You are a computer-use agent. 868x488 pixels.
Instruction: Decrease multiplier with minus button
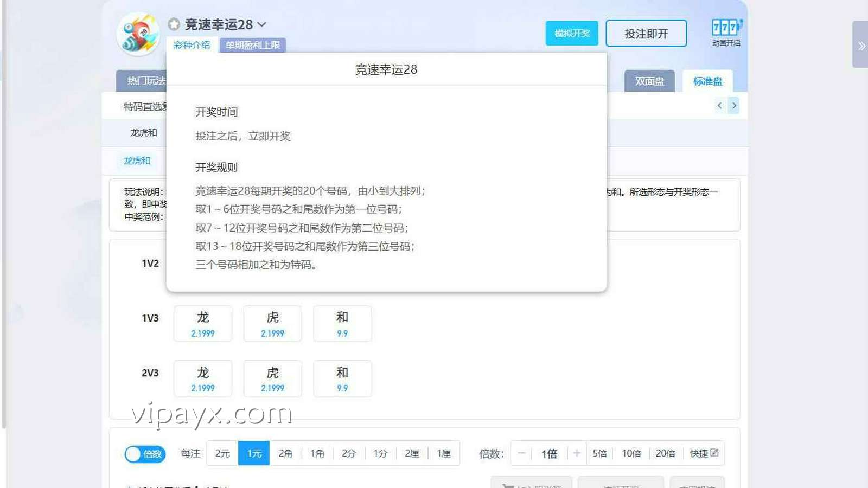click(x=521, y=453)
